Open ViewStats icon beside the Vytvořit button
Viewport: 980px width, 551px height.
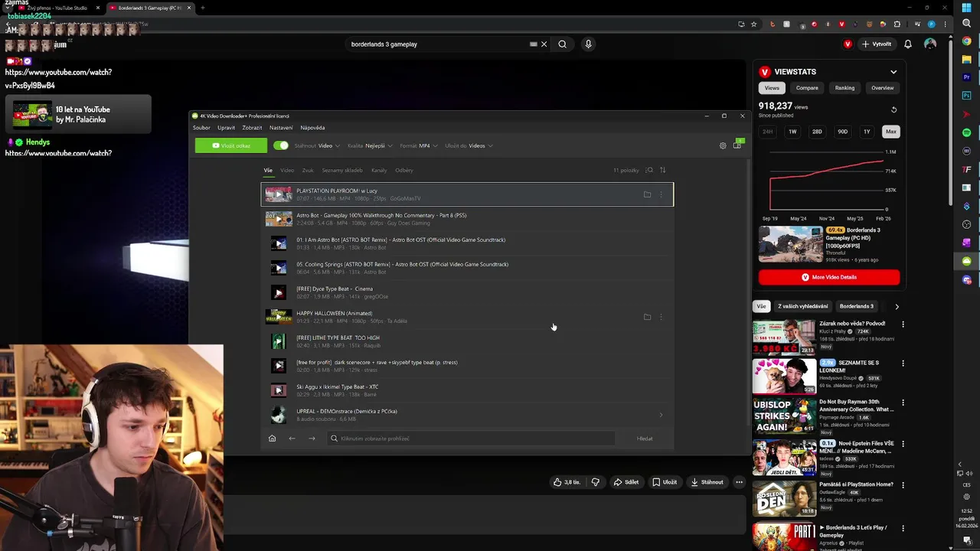point(848,44)
